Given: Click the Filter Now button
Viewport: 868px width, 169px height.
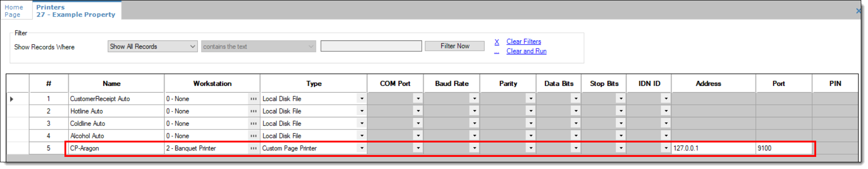Looking at the screenshot, I should click(455, 46).
